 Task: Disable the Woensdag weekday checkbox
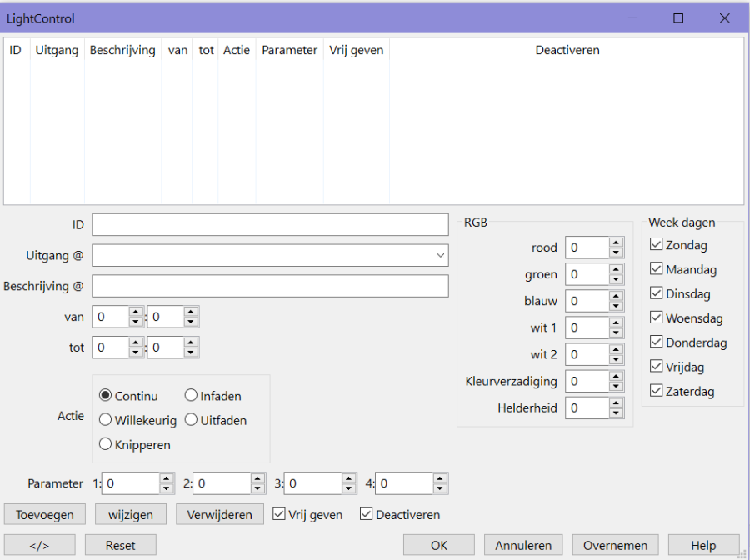657,318
